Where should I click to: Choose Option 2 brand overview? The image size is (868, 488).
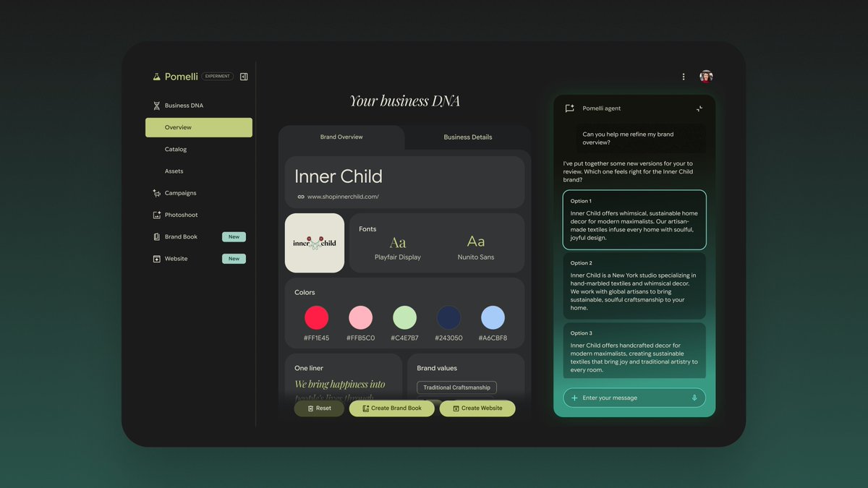[634, 286]
